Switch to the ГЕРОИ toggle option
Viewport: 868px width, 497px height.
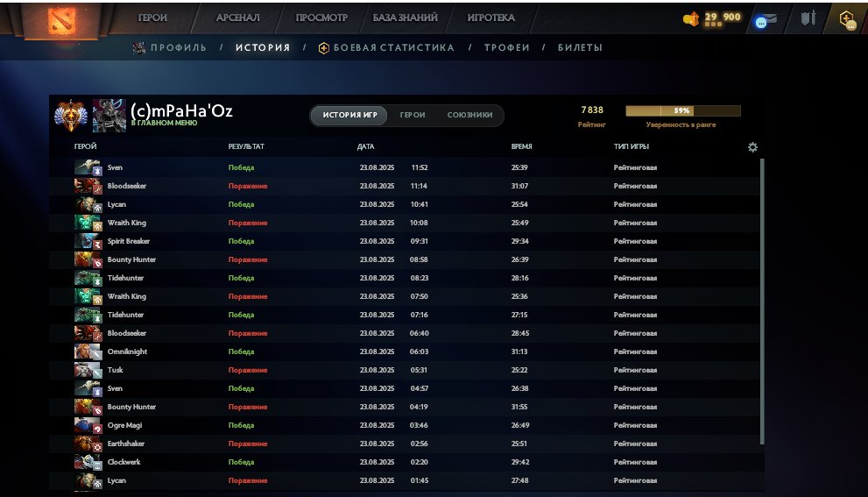(x=413, y=115)
